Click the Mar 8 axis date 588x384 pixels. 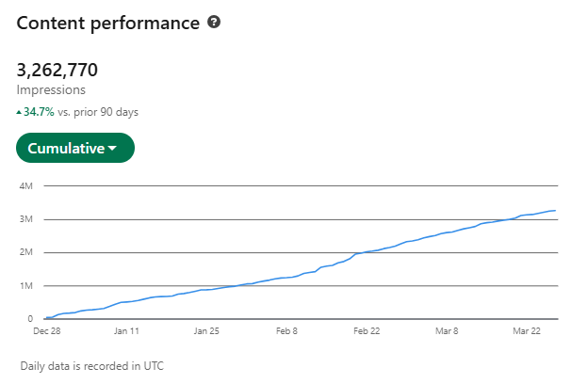[x=447, y=331]
